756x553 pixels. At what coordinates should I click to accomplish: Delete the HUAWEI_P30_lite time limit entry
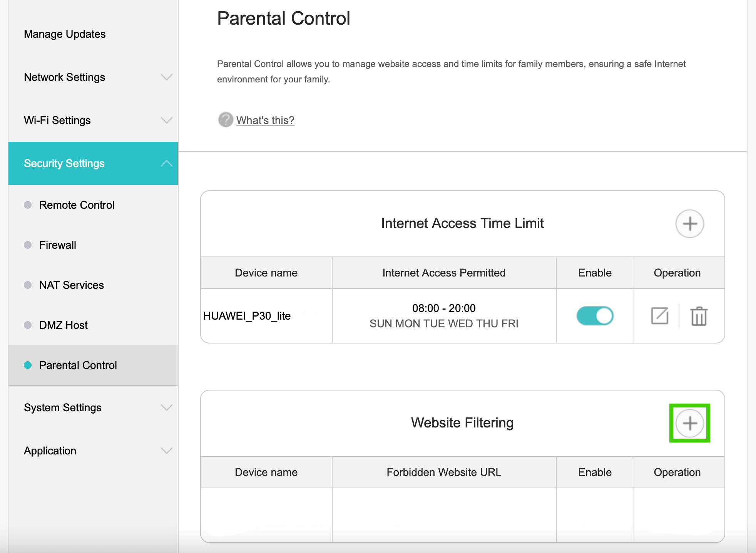coord(699,316)
